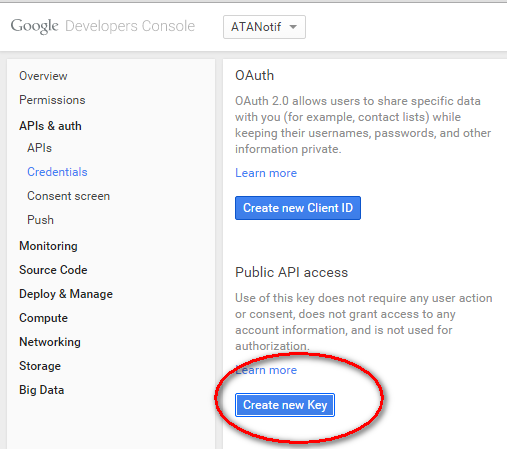Click the Developers Console title text
The image size is (507, 449).
point(130,26)
